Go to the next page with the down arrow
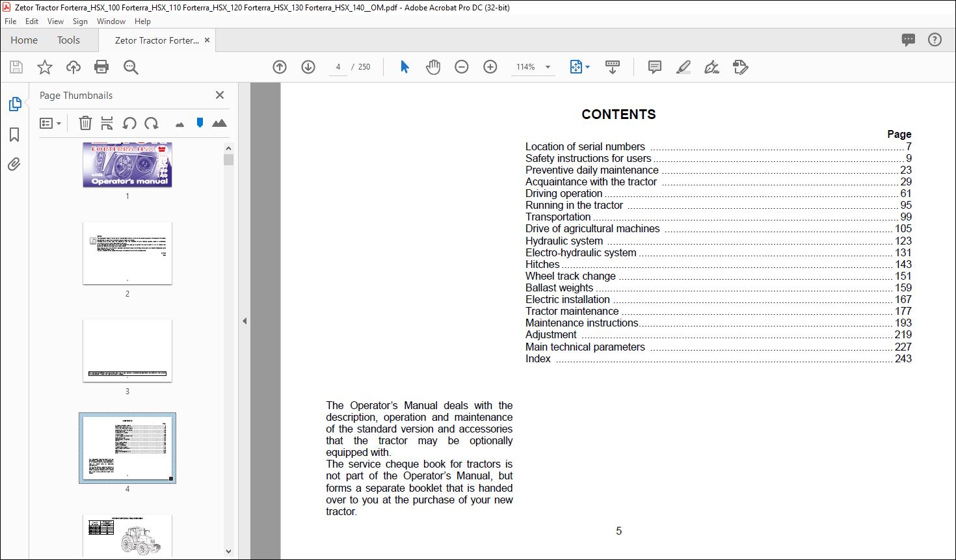Image resolution: width=956 pixels, height=560 pixels. point(308,67)
